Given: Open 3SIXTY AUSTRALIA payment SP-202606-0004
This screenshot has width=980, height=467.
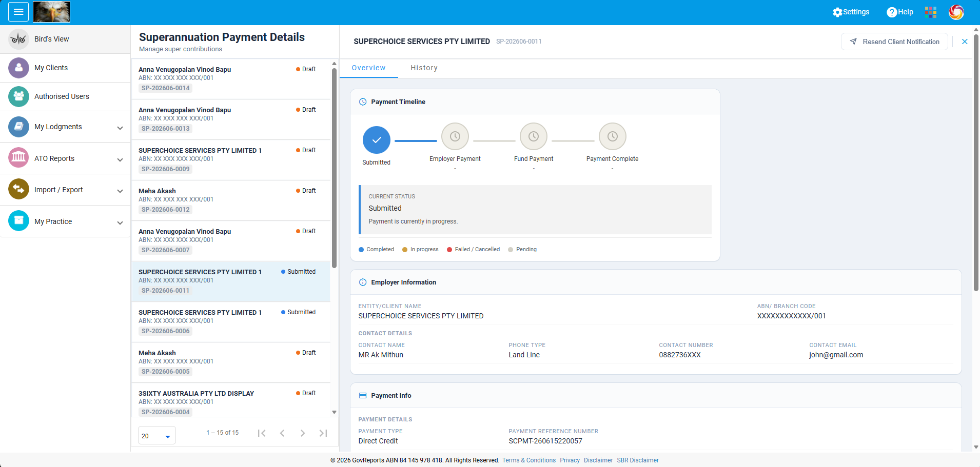Looking at the screenshot, I should [231, 400].
